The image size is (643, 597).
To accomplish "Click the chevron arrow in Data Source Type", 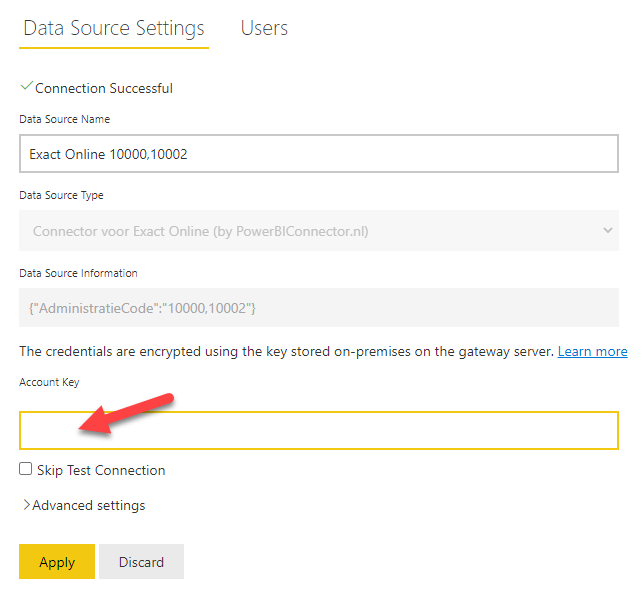I will click(x=608, y=230).
